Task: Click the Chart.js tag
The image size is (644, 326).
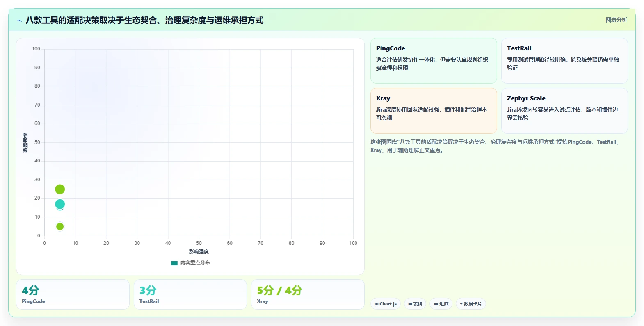Action: tap(386, 304)
